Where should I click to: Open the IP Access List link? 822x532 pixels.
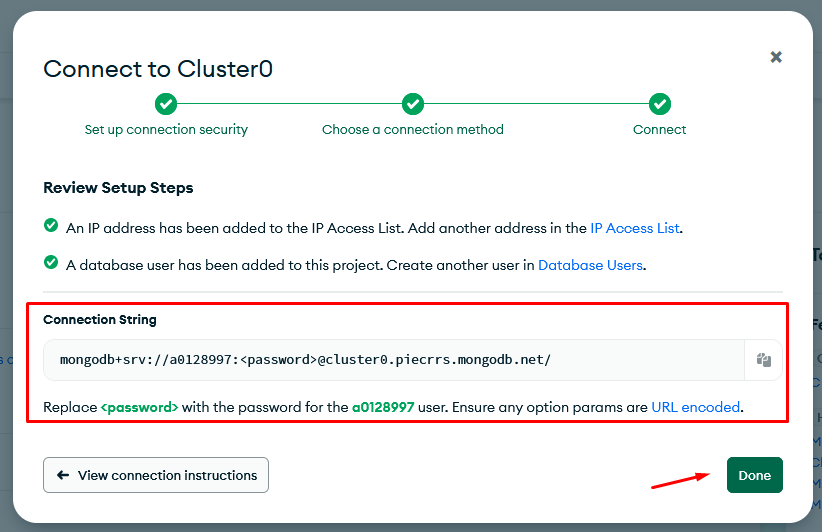[635, 228]
